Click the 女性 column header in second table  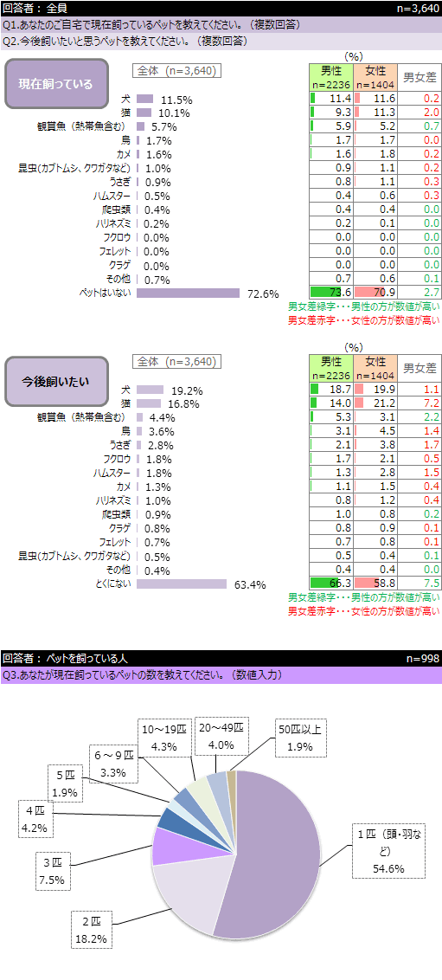pos(375,368)
